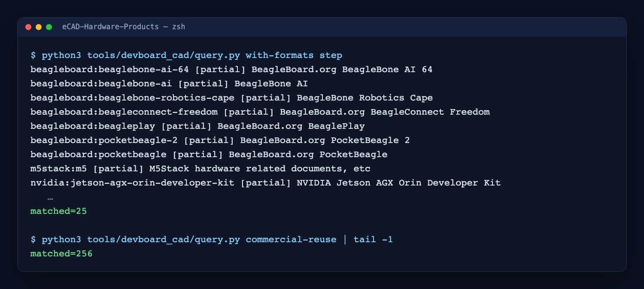Image resolution: width=644 pixels, height=289 pixels.
Task: Select the pocketbeagle-2 output line
Action: coord(220,140)
